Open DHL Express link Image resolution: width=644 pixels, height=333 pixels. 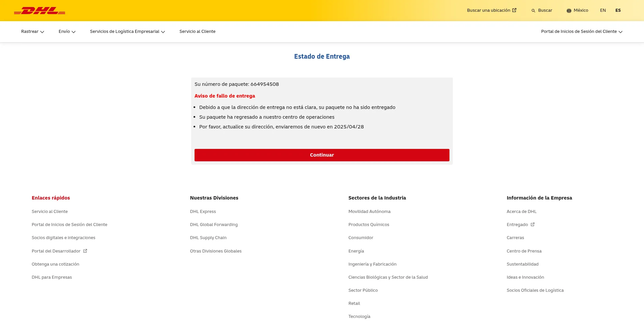tap(203, 211)
